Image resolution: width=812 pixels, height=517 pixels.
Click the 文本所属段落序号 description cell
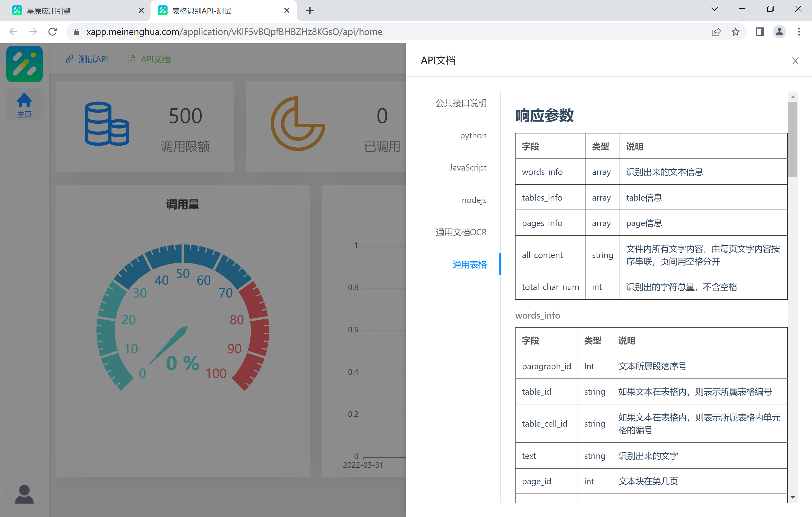(699, 366)
